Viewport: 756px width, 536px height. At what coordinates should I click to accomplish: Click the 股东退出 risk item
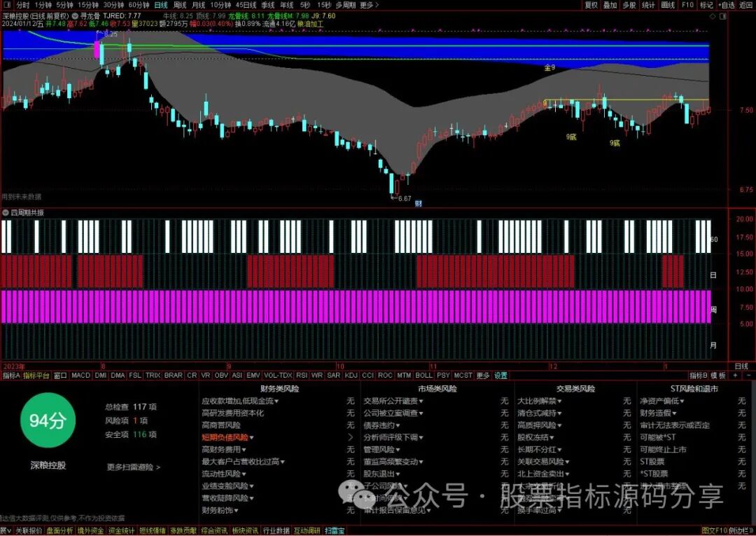click(x=382, y=474)
